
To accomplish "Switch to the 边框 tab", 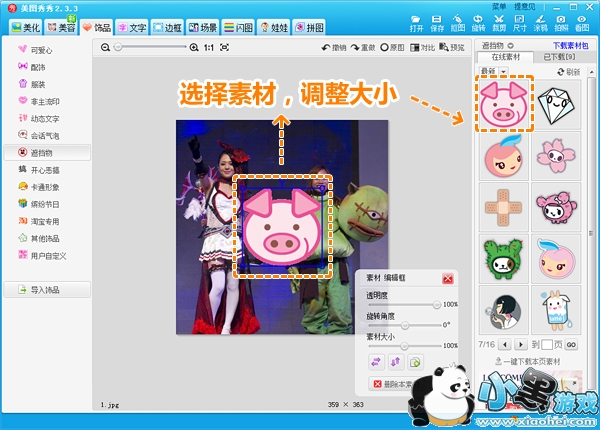I will point(167,28).
